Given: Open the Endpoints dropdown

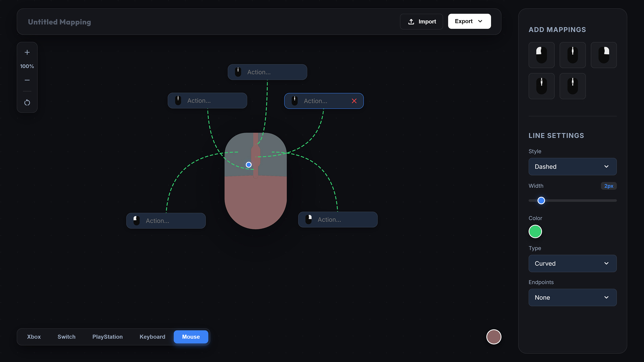Looking at the screenshot, I should (x=572, y=297).
